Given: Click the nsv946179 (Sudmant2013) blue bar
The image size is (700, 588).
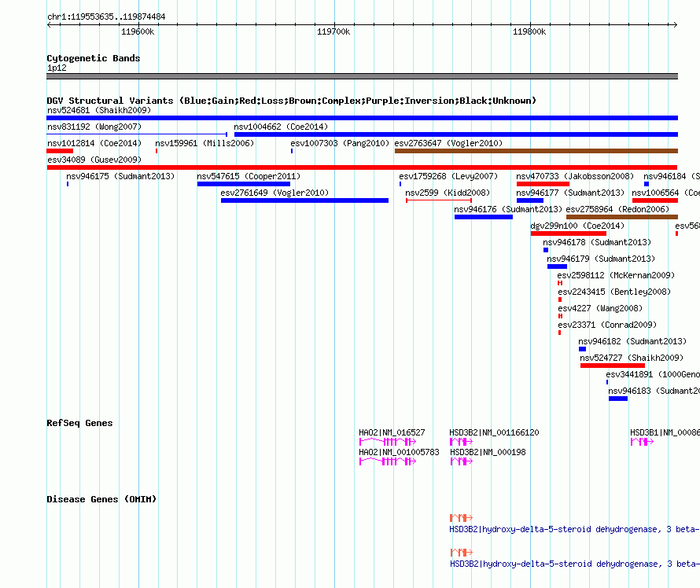Looking at the screenshot, I should [x=557, y=266].
